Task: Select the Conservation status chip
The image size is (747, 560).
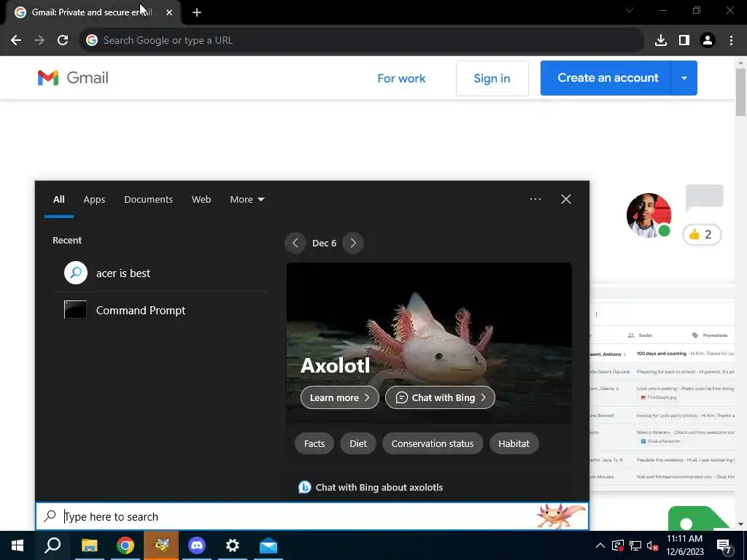Action: pos(433,444)
